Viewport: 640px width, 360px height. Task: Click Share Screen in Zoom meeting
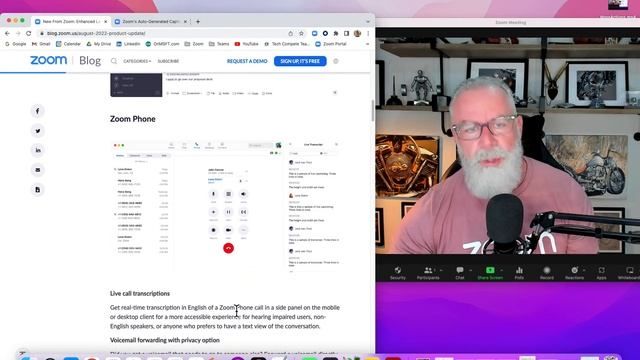pos(490,273)
